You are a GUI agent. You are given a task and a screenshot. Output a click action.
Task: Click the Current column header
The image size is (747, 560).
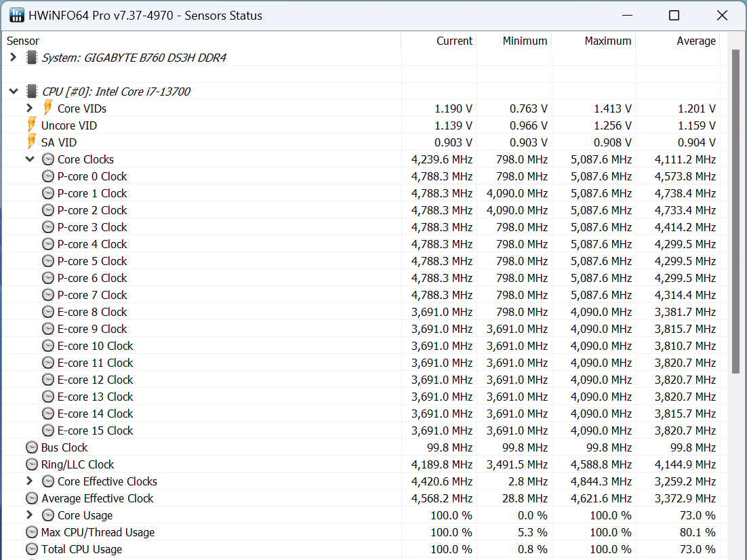[439, 41]
